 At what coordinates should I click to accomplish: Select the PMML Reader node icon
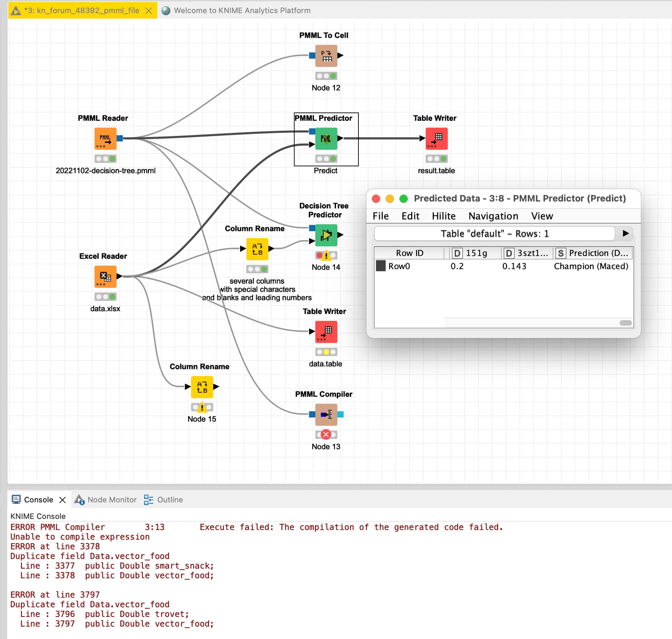pos(105,139)
